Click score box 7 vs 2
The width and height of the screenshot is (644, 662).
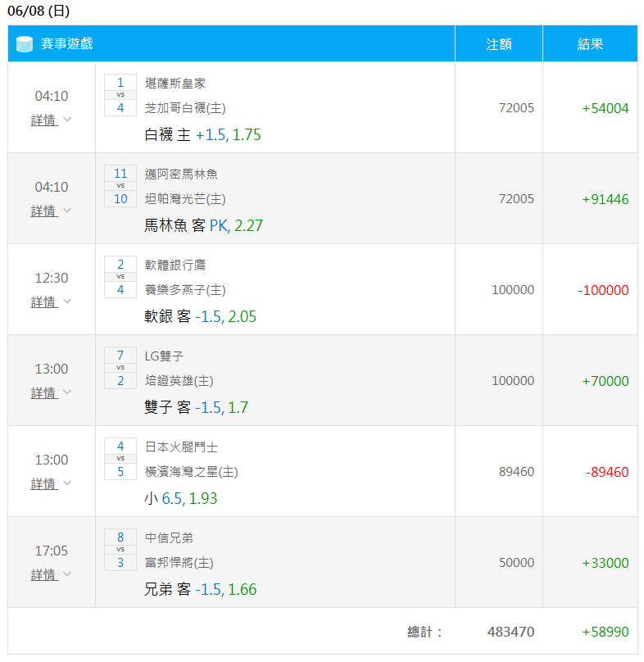tap(120, 368)
